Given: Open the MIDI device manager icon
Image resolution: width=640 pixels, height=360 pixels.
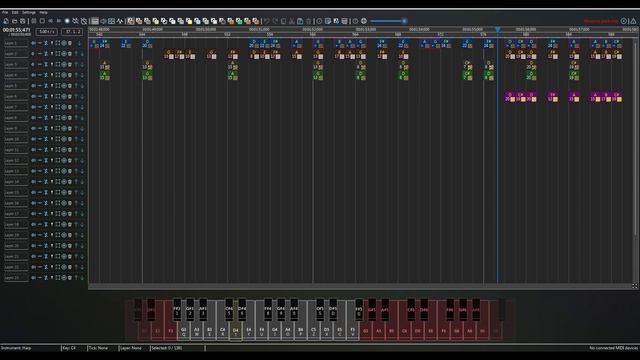Looking at the screenshot, I should (344, 21).
